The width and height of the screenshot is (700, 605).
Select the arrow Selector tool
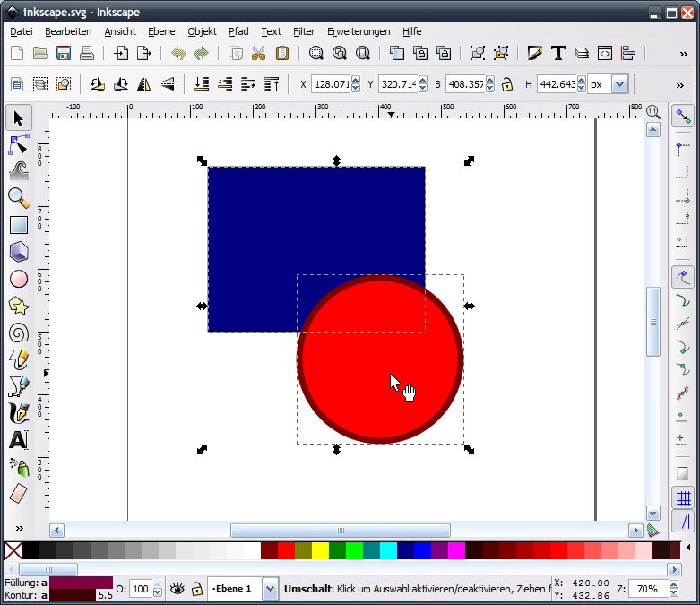point(18,118)
